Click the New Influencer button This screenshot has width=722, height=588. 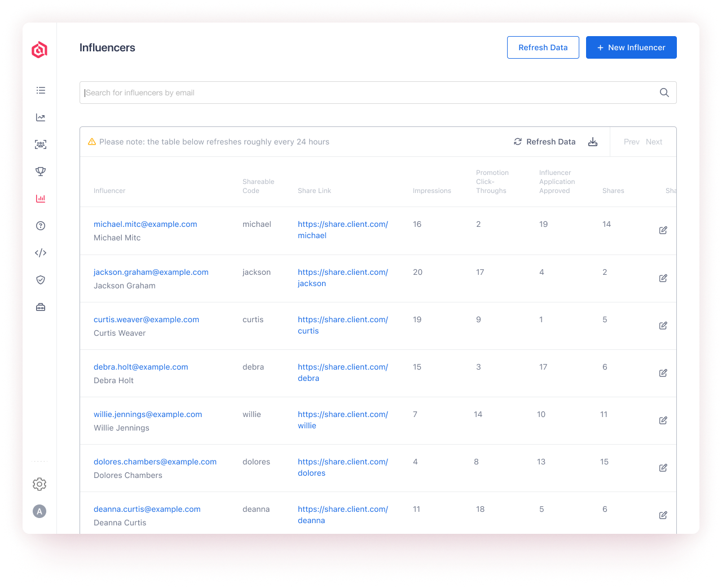(631, 47)
